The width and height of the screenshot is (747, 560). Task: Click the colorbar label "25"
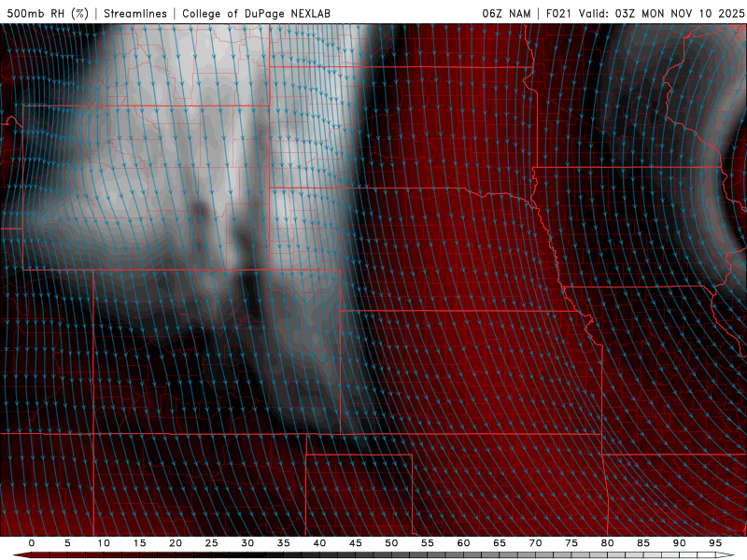point(212,543)
